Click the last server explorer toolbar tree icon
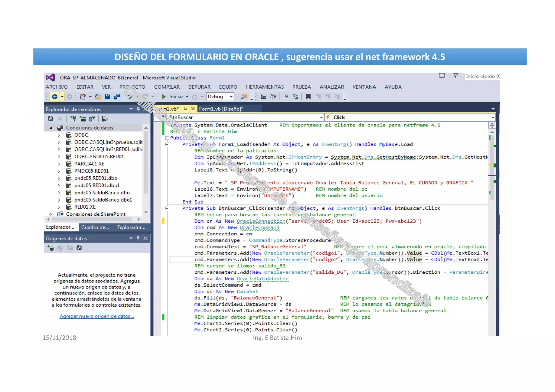Viewport: 555px width, 392px height. coord(105,119)
